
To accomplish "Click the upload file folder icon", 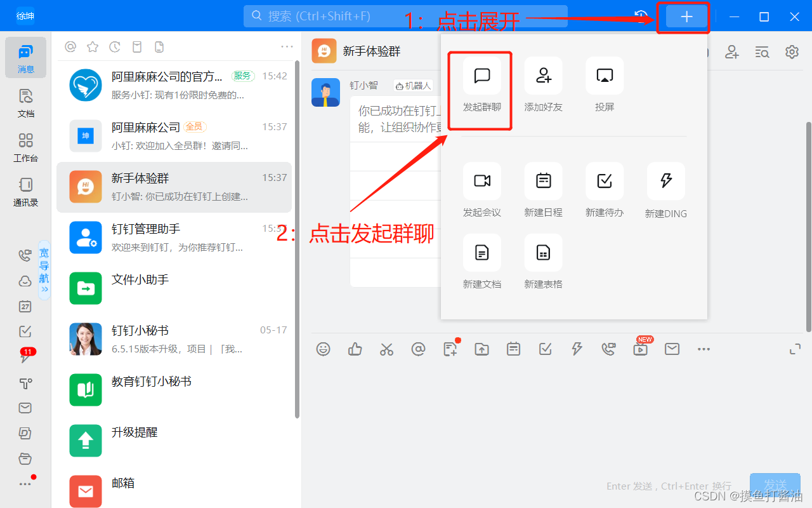I will pyautogui.click(x=482, y=349).
